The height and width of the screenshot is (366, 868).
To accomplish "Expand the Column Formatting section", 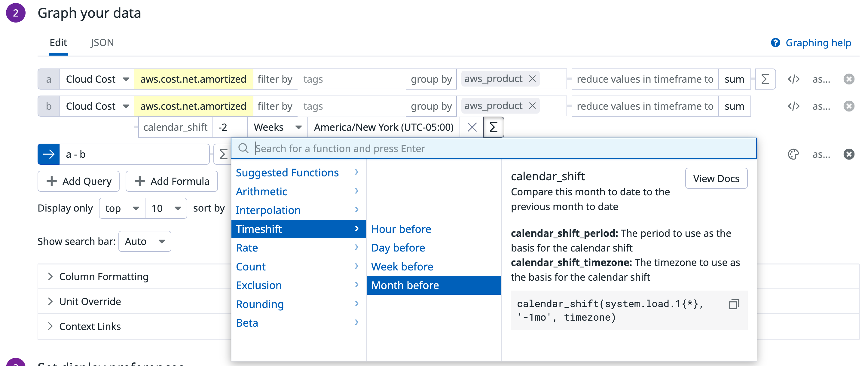I will [104, 276].
